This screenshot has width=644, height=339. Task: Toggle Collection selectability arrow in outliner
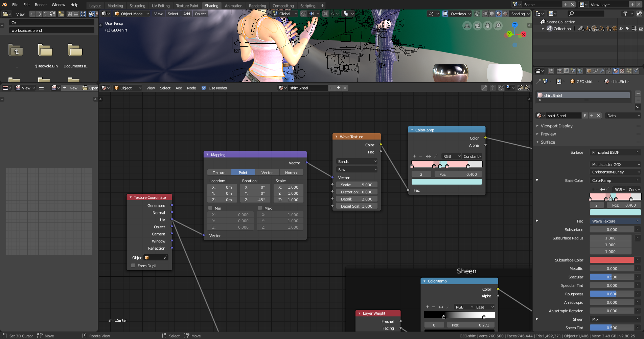click(x=627, y=29)
